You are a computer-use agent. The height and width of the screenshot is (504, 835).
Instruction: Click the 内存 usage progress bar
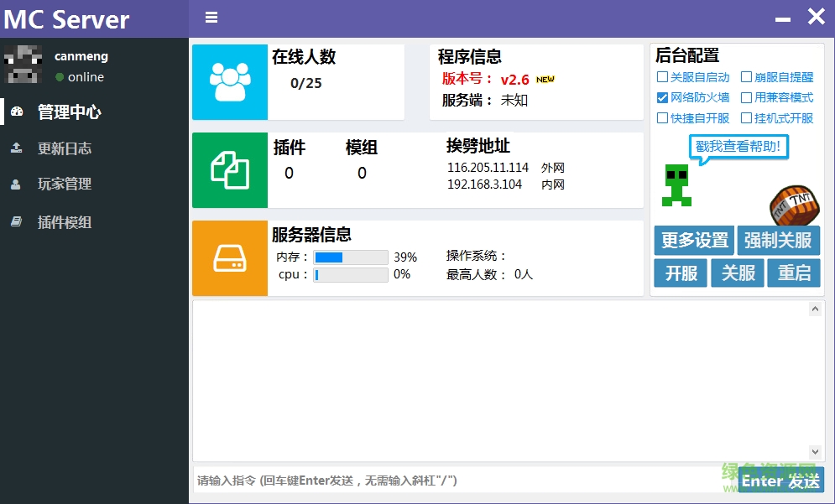pos(351,257)
